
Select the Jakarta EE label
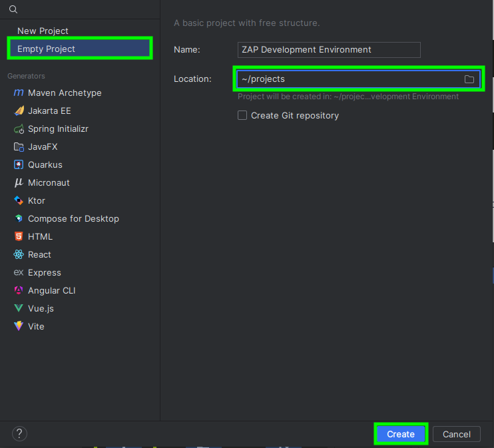pos(49,111)
